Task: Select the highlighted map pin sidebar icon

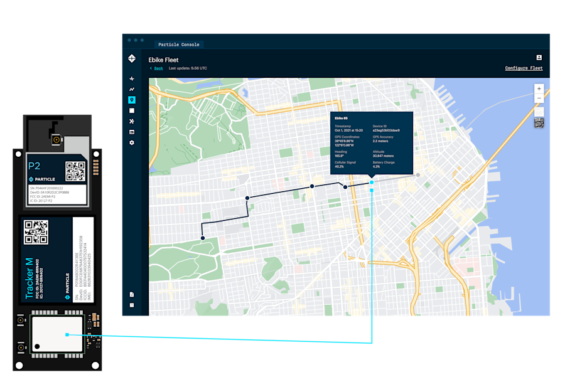Action: pyautogui.click(x=132, y=100)
